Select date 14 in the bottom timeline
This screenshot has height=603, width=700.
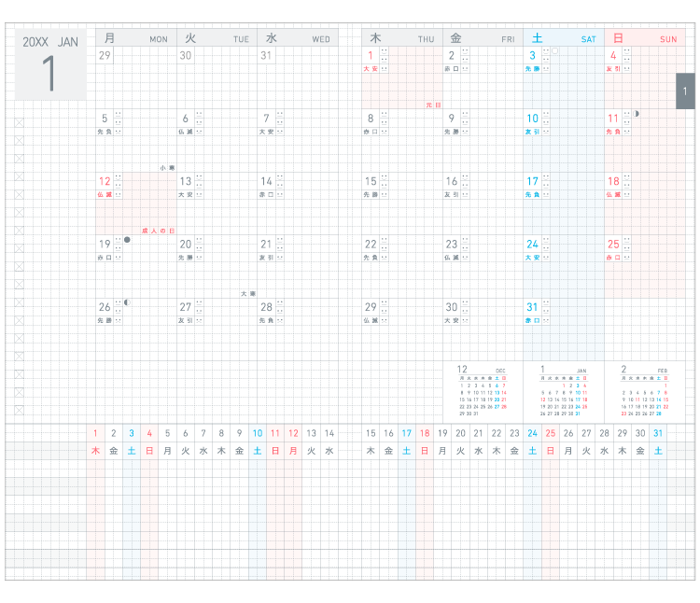329,433
